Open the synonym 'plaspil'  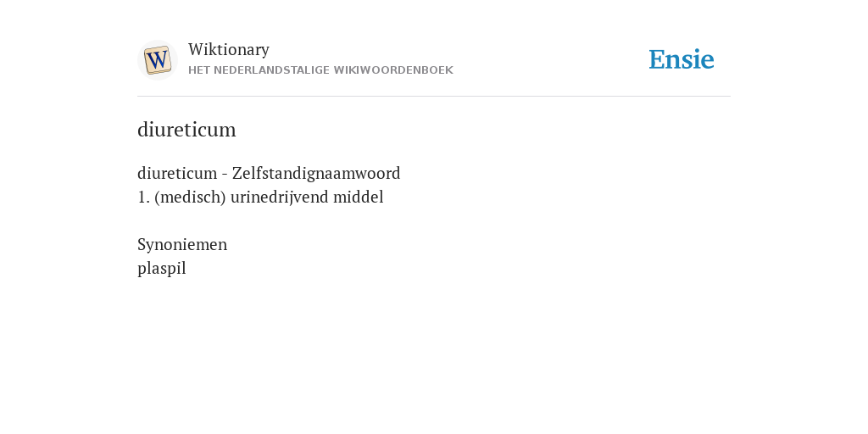(x=162, y=269)
